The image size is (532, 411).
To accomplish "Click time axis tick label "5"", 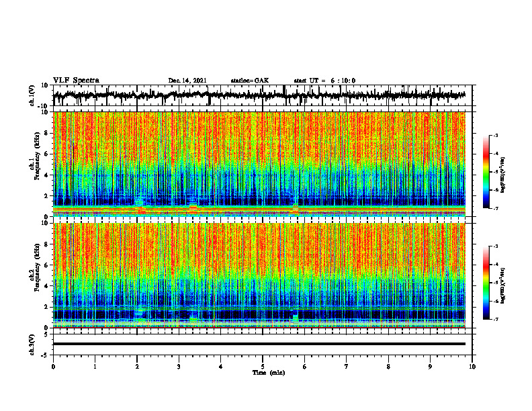I will click(x=263, y=367).
